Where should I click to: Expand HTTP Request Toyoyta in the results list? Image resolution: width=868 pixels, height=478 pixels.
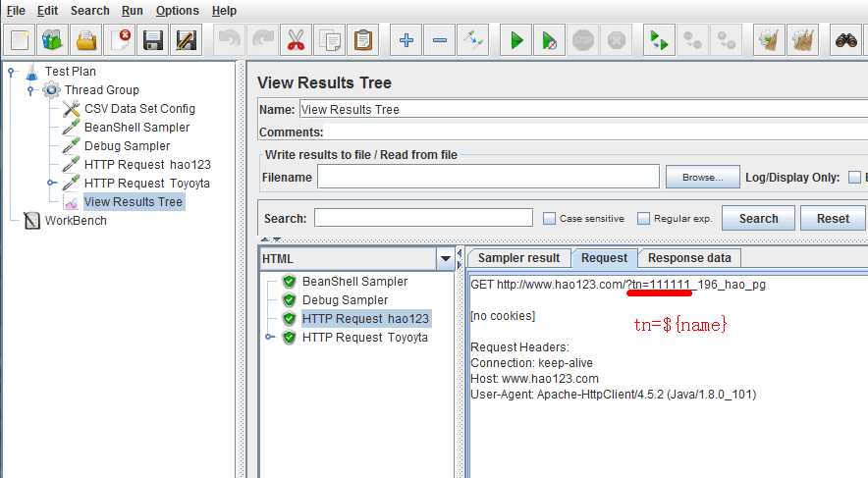point(270,337)
